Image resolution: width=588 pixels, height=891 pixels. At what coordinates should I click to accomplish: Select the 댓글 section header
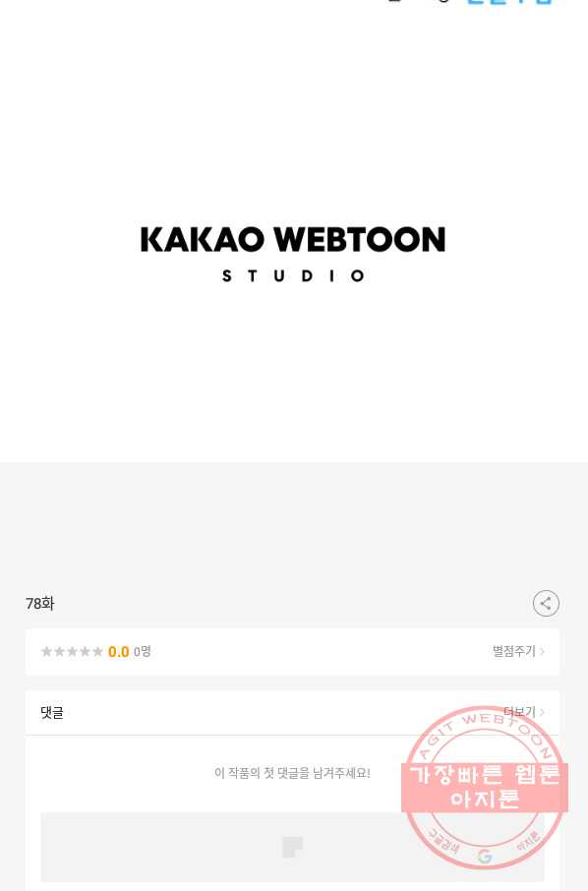(52, 713)
